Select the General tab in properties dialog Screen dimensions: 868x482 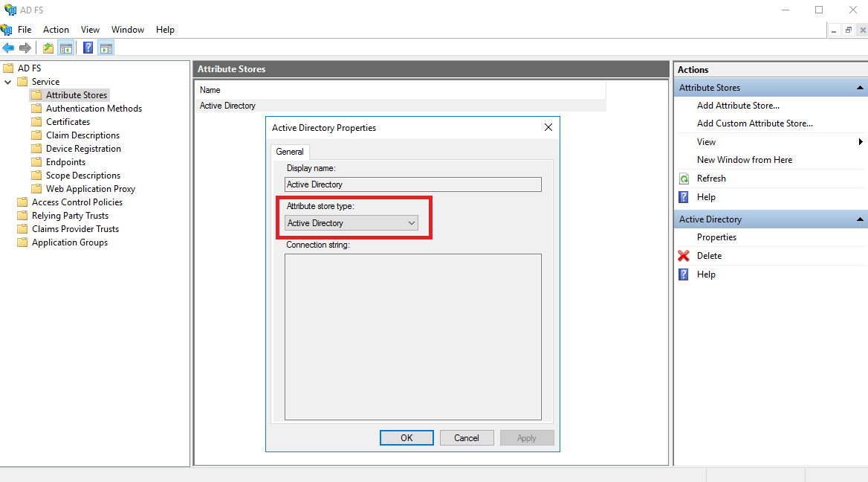point(290,152)
